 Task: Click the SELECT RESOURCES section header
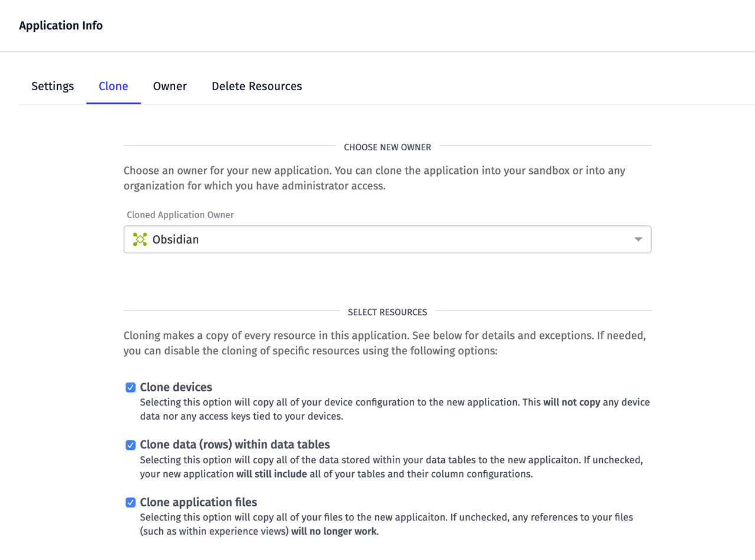tap(388, 312)
